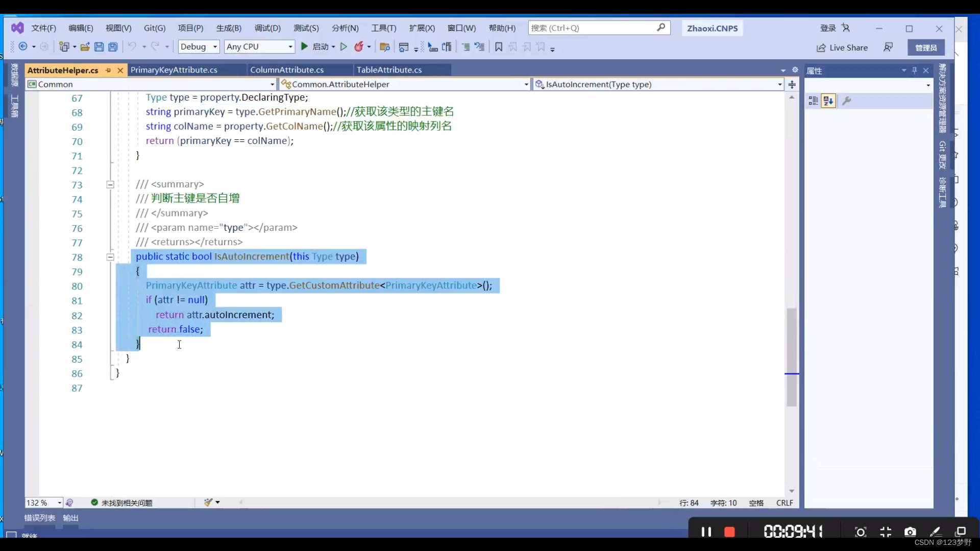The width and height of the screenshot is (980, 551).
Task: Click the pen annotation icon in recorder bar
Action: (935, 532)
